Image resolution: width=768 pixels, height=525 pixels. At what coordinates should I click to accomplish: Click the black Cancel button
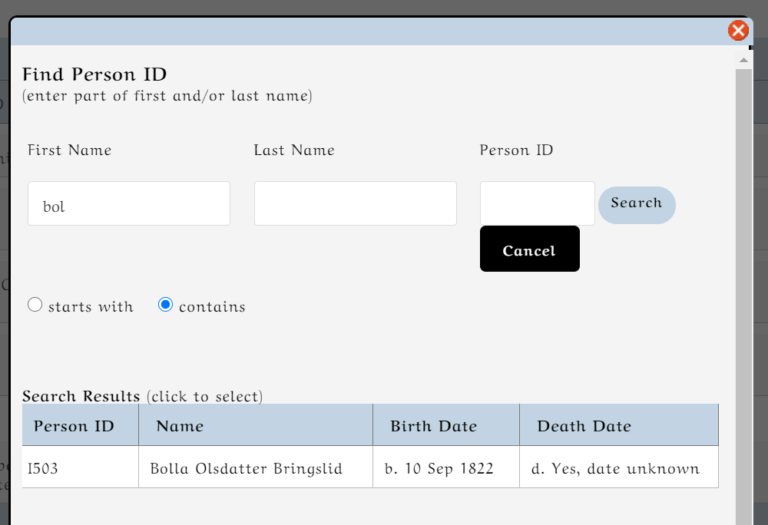point(529,249)
